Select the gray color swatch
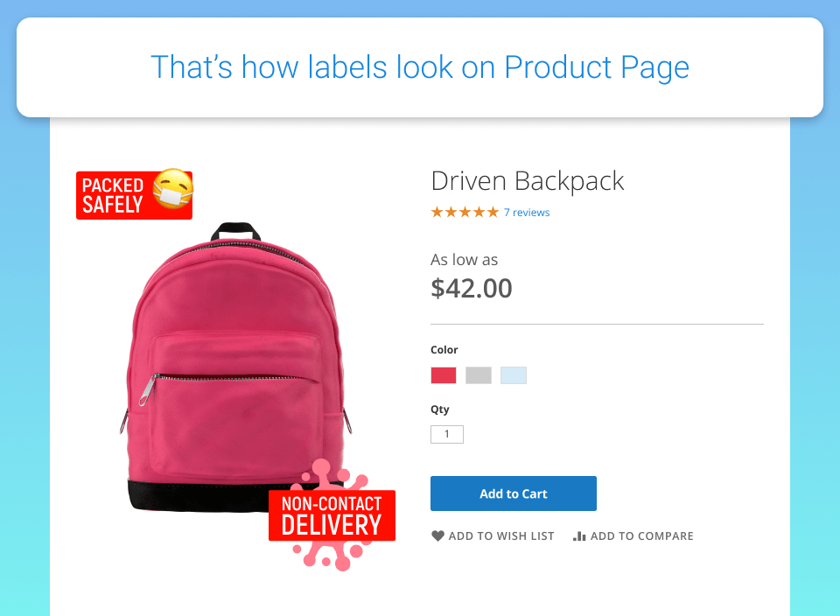Viewport: 840px width, 616px height. point(479,375)
